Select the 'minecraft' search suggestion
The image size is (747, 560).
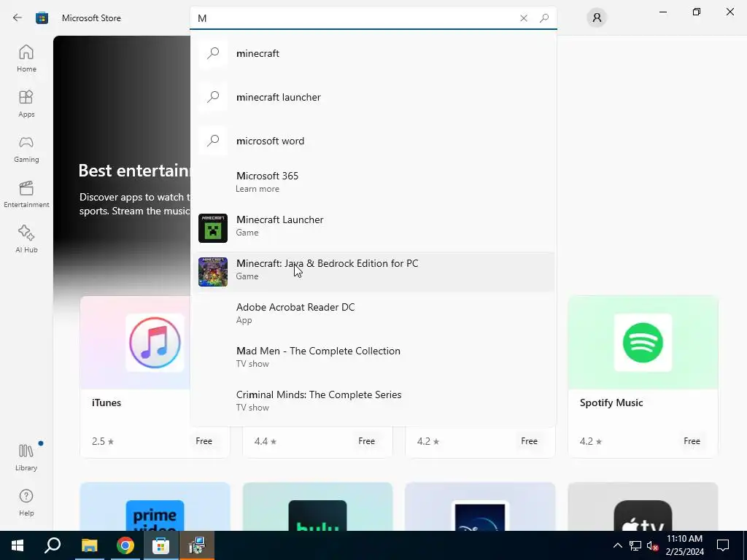373,52
